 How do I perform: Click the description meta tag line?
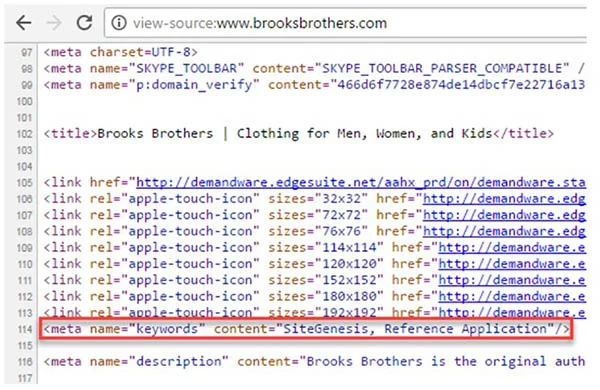[314, 362]
